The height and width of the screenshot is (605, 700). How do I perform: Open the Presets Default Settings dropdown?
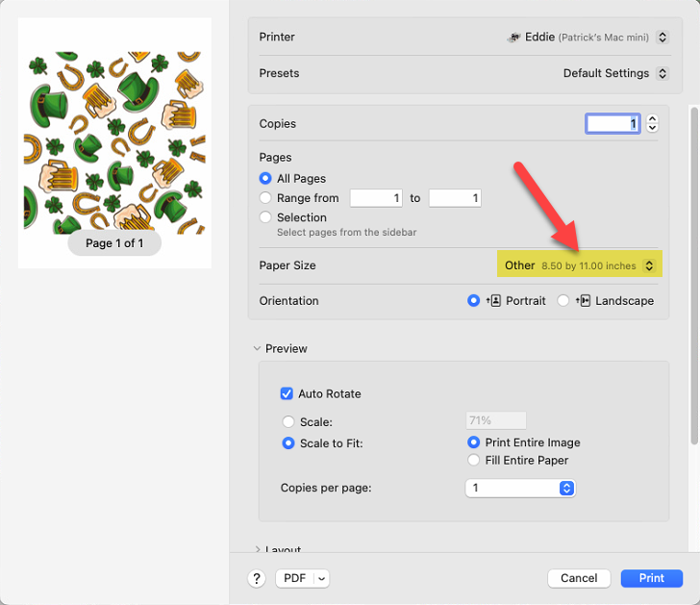click(x=615, y=73)
